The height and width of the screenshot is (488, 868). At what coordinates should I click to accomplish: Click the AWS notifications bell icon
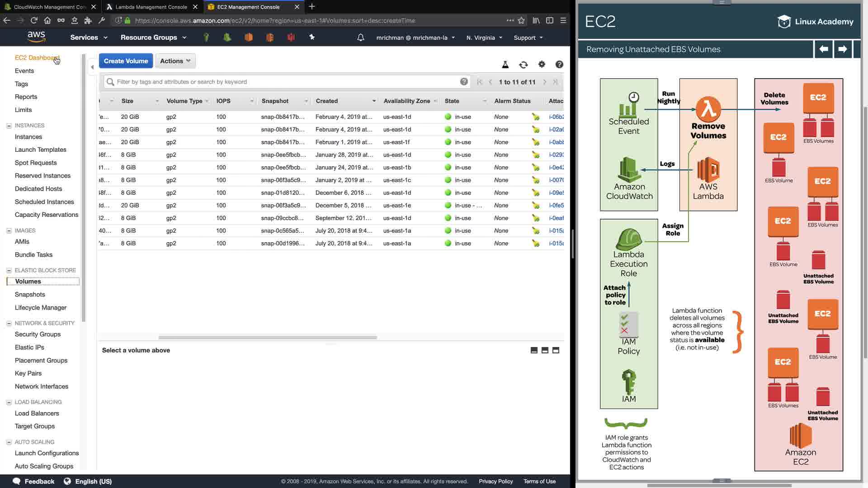tap(360, 38)
